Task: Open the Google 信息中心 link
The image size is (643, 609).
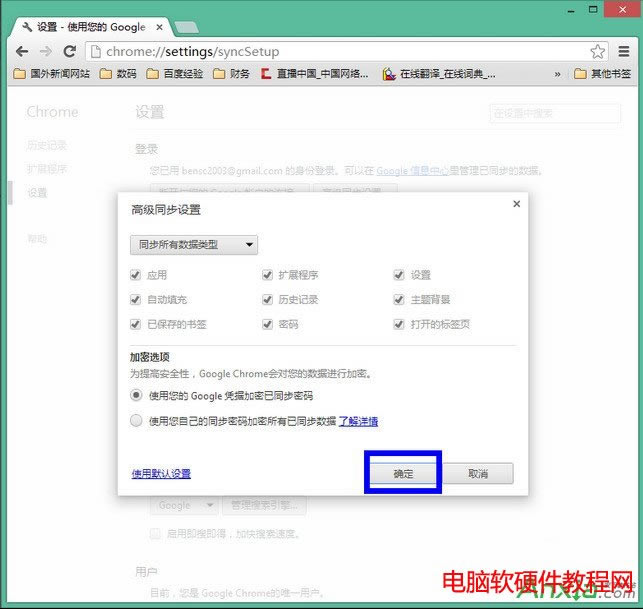Action: pyautogui.click(x=413, y=171)
